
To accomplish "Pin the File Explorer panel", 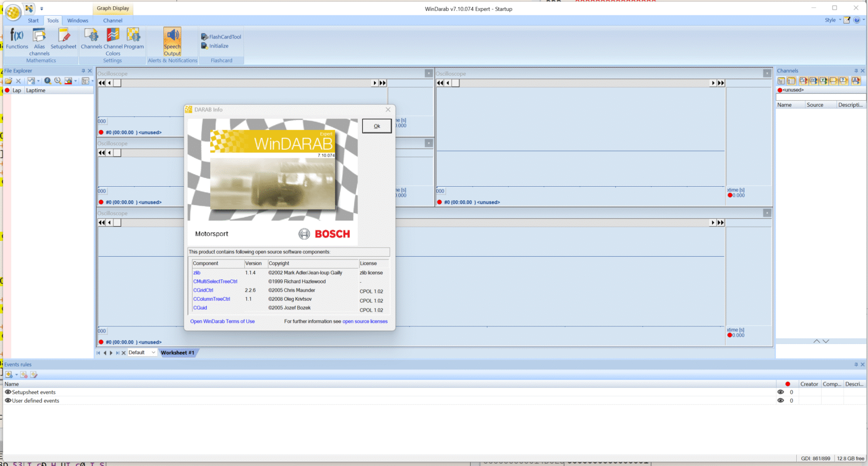I will (83, 71).
